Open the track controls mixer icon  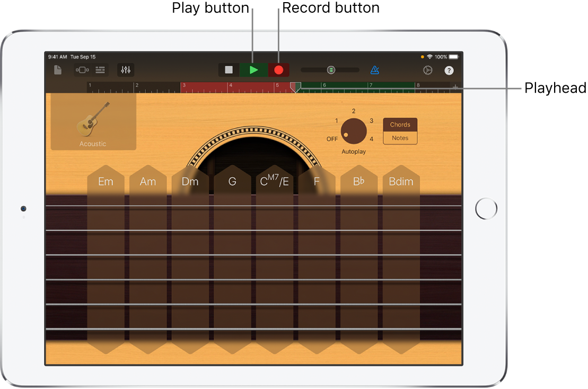tap(126, 70)
